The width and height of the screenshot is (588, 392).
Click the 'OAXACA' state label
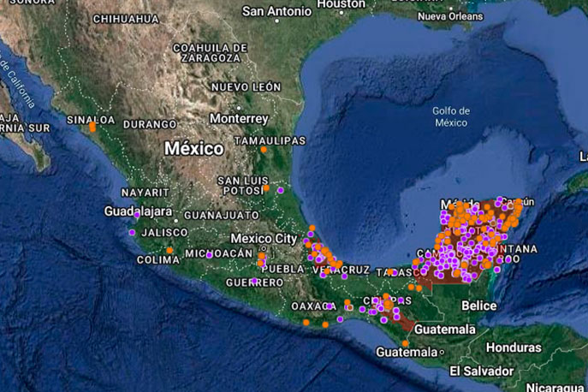[314, 306]
